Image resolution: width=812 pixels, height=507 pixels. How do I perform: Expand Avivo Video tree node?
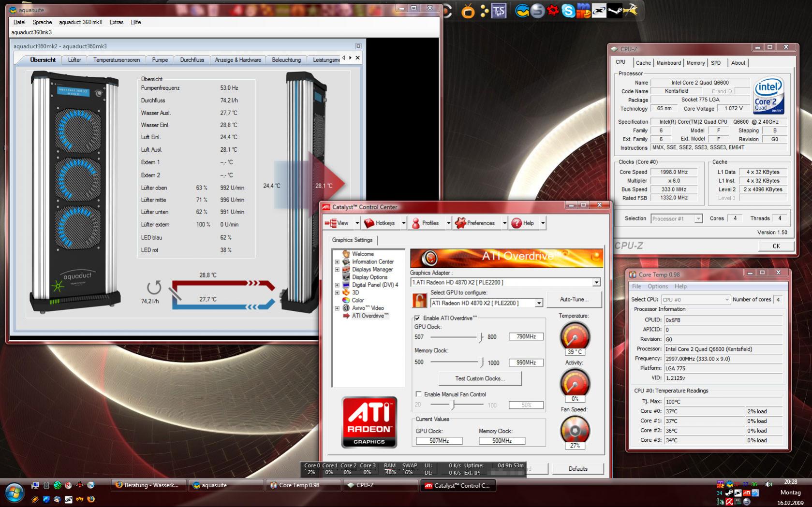(x=337, y=308)
